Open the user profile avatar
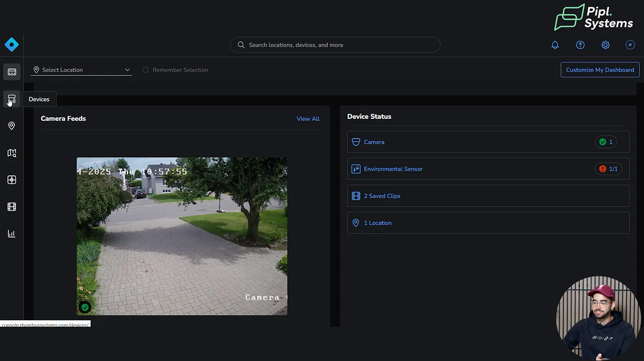This screenshot has width=644, height=361. pos(630,45)
